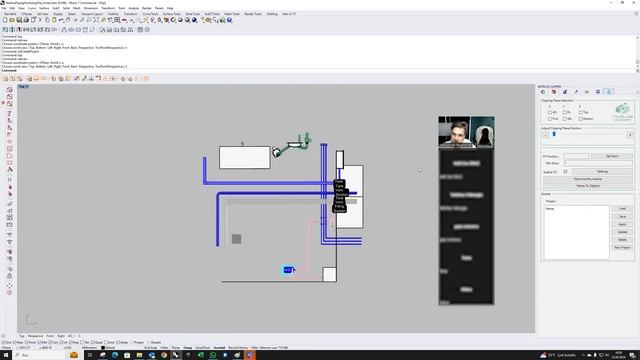The image size is (640, 360).
Task: Click the Save icon in toolbar
Action: pos(19,20)
